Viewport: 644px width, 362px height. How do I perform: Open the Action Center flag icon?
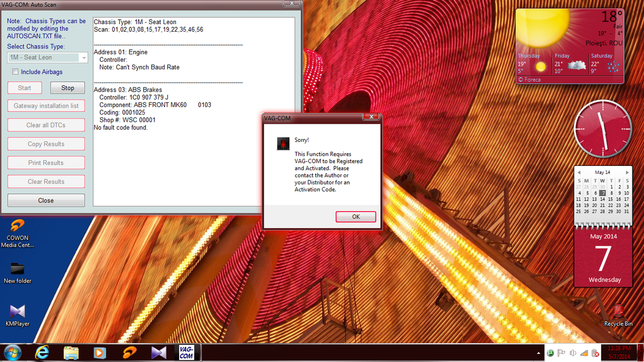pyautogui.click(x=561, y=353)
